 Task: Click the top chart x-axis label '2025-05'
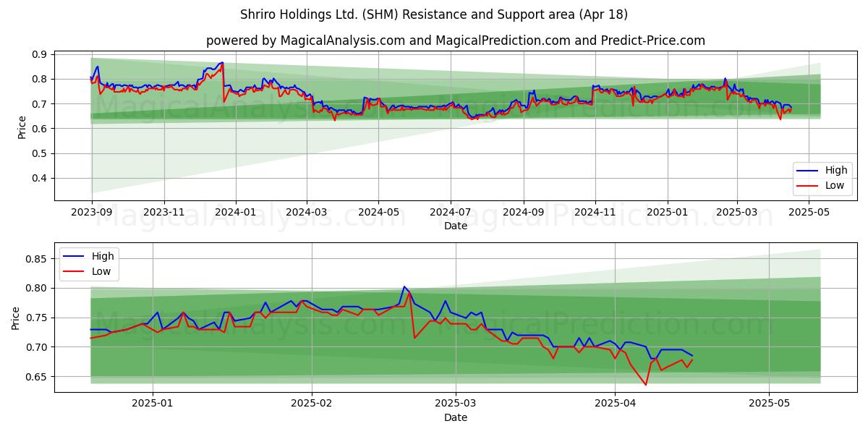click(x=809, y=213)
